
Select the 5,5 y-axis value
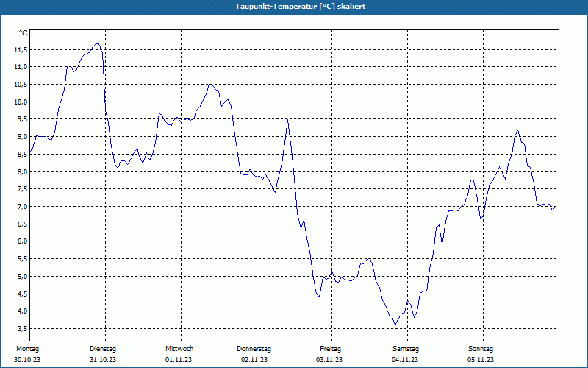23,259
